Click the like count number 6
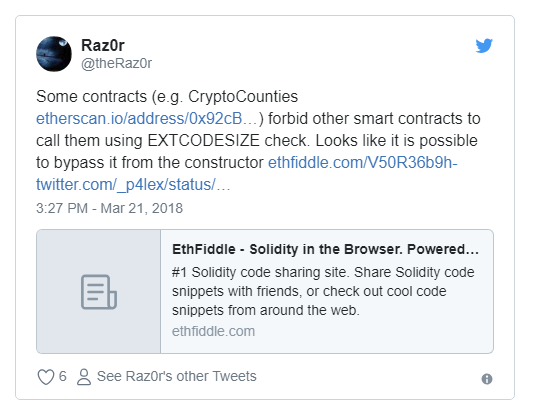This screenshot has width=544, height=415. [x=62, y=376]
